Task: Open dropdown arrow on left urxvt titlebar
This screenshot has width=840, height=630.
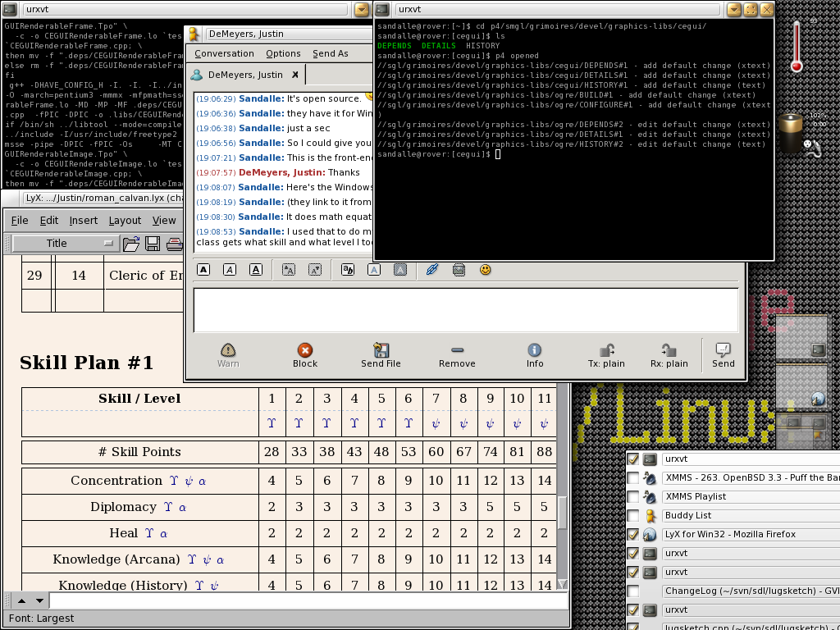Action: click(362, 10)
